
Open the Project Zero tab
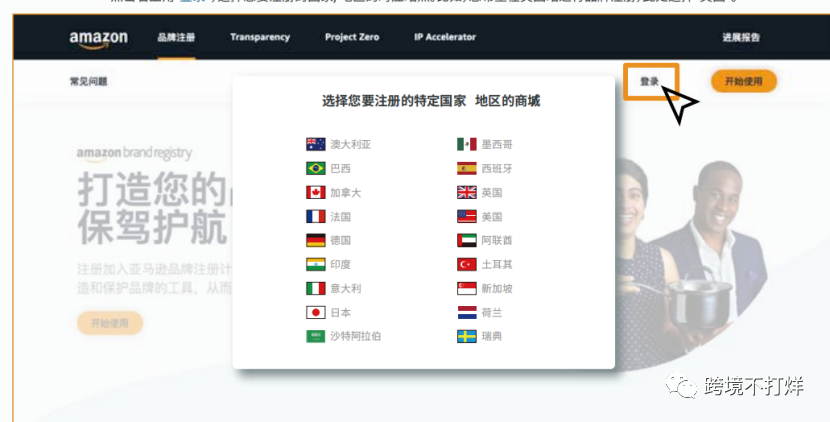click(352, 37)
